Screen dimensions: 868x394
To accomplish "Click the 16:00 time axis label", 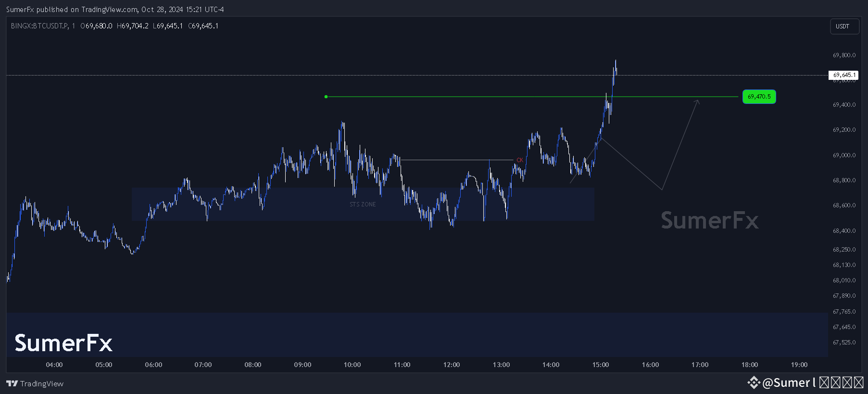I will [650, 365].
